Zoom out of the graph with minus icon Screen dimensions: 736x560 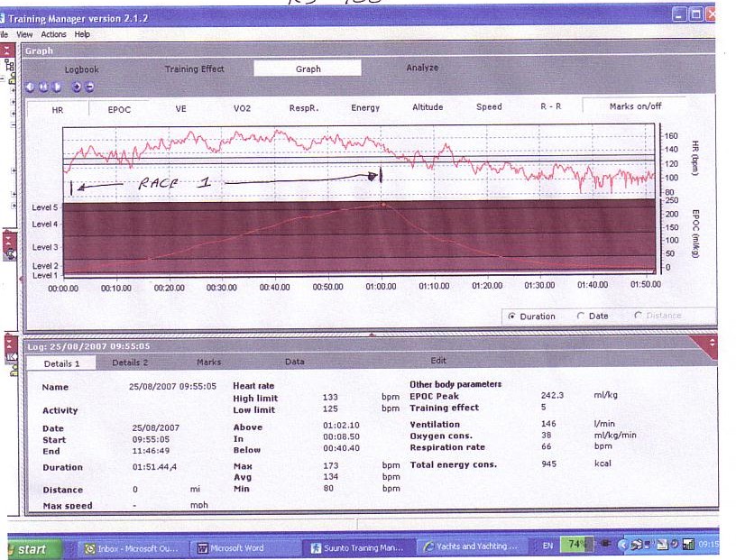pyautogui.click(x=89, y=87)
